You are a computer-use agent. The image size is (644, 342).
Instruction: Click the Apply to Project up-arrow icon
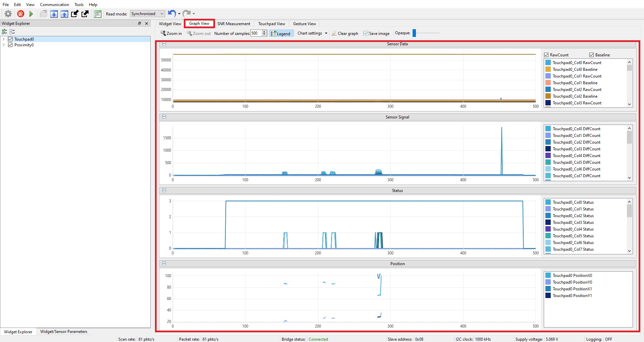click(64, 14)
